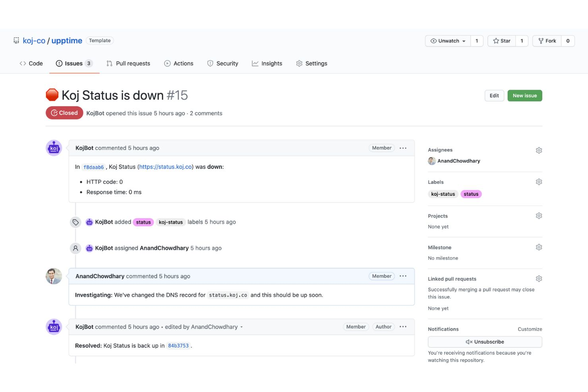Click the Edit issue title button
Viewport: 588px width, 392px height.
[494, 96]
